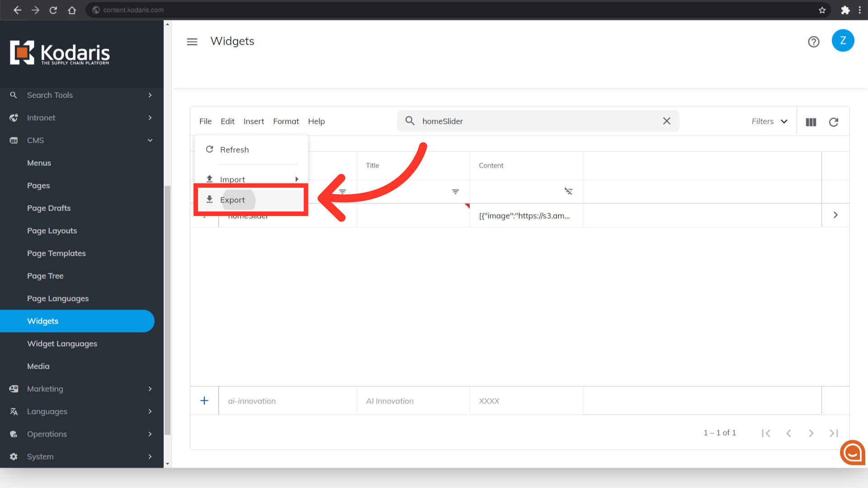Click the refresh icon at top right of table
Screen dimensions: 868x488
tap(834, 122)
